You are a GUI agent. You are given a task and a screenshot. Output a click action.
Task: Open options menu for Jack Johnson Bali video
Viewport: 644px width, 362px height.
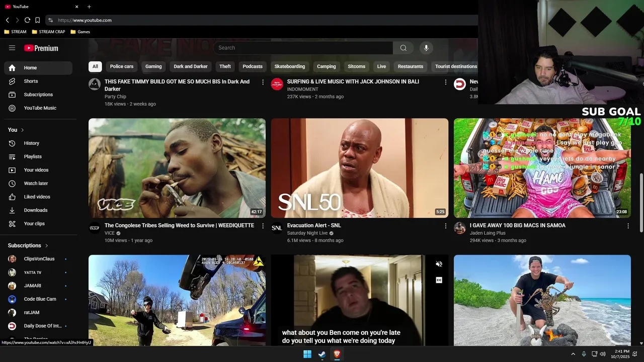coord(445,82)
